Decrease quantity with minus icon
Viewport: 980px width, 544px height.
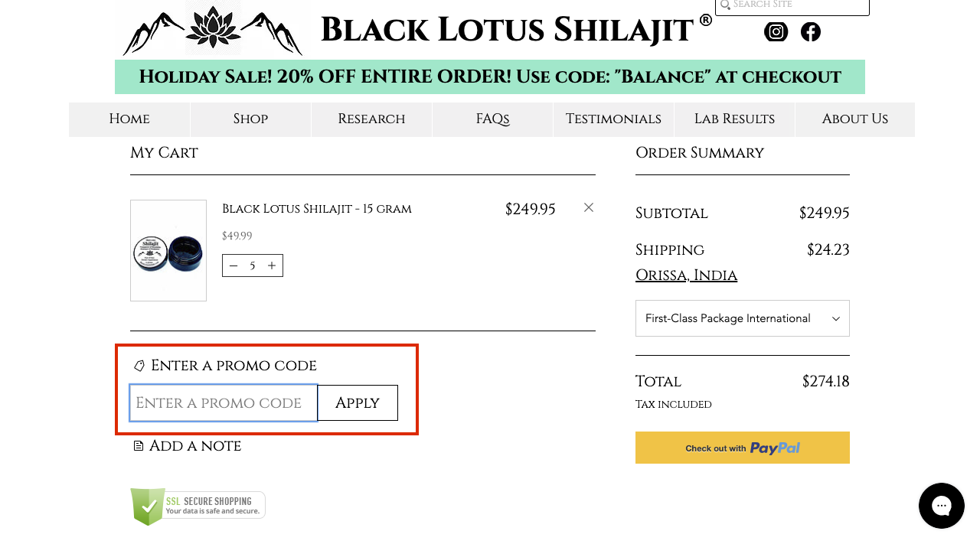(x=234, y=265)
